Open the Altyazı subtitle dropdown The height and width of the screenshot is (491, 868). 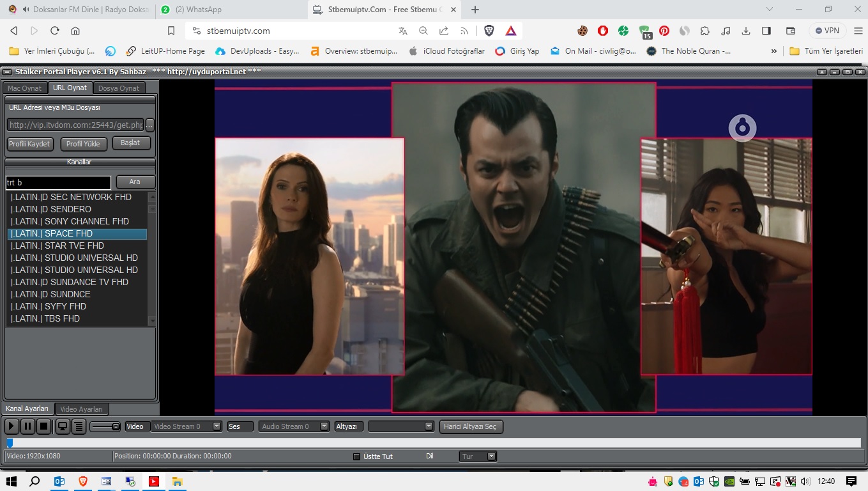click(x=401, y=426)
